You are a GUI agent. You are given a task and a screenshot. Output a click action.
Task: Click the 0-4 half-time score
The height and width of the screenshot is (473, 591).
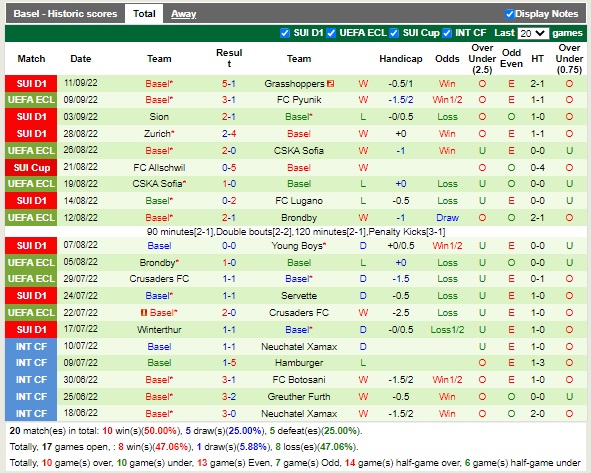click(x=537, y=167)
